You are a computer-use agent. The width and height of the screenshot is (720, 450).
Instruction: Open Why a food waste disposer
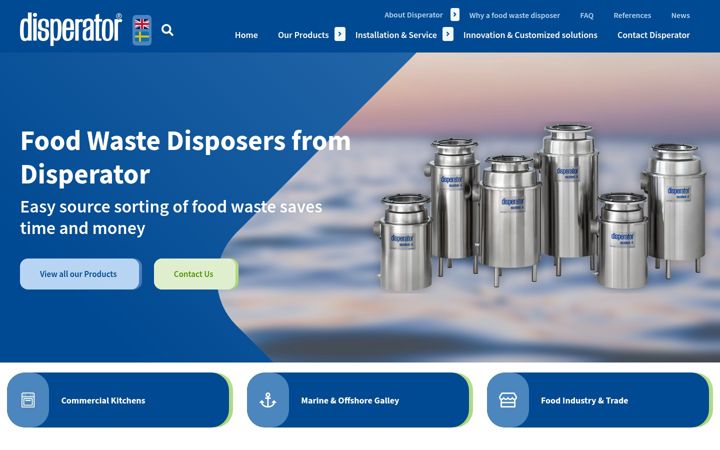click(514, 15)
